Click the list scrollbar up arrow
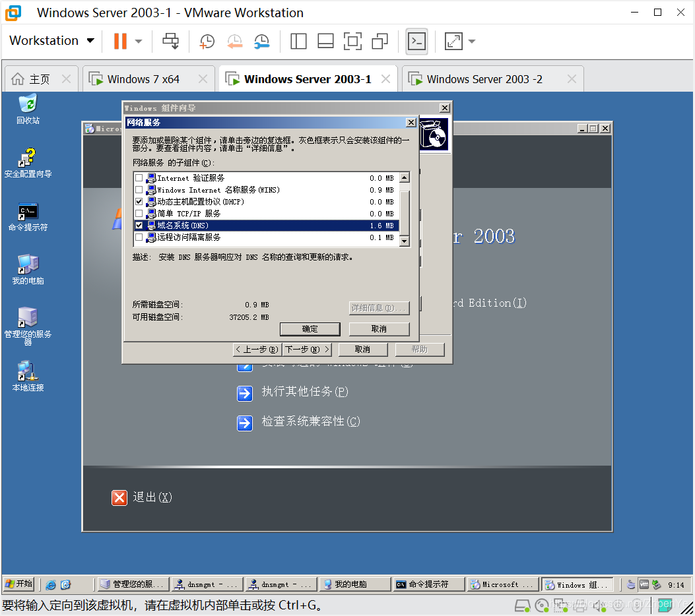The height and width of the screenshot is (616, 695). pos(404,177)
